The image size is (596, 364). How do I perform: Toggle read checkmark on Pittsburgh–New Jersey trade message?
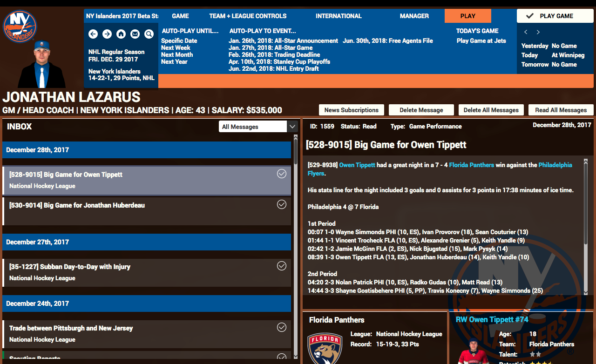282,327
